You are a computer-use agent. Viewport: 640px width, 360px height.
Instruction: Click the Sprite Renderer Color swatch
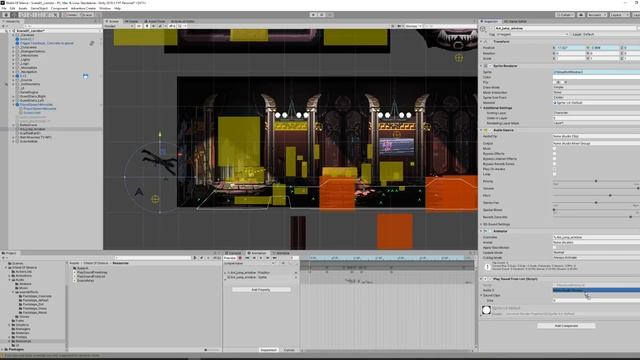pyautogui.click(x=596, y=77)
